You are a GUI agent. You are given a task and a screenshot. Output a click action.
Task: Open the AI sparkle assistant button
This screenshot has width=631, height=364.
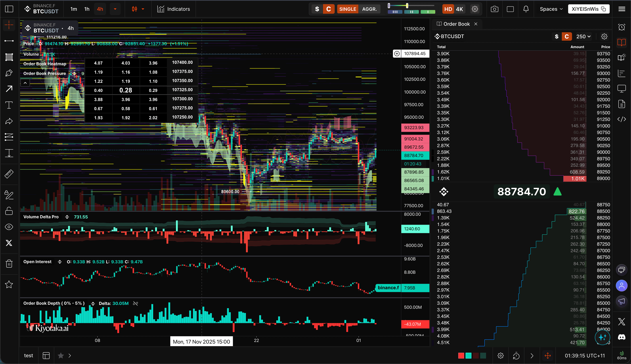[x=602, y=337]
